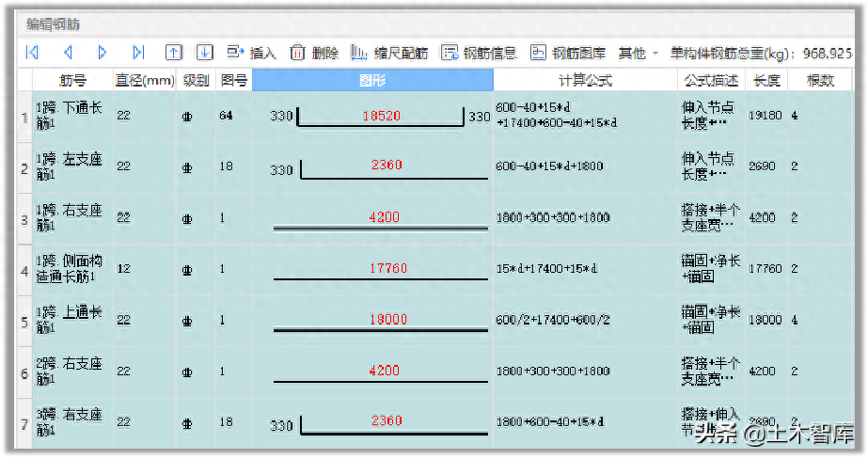Select the 长度 column header

click(766, 80)
